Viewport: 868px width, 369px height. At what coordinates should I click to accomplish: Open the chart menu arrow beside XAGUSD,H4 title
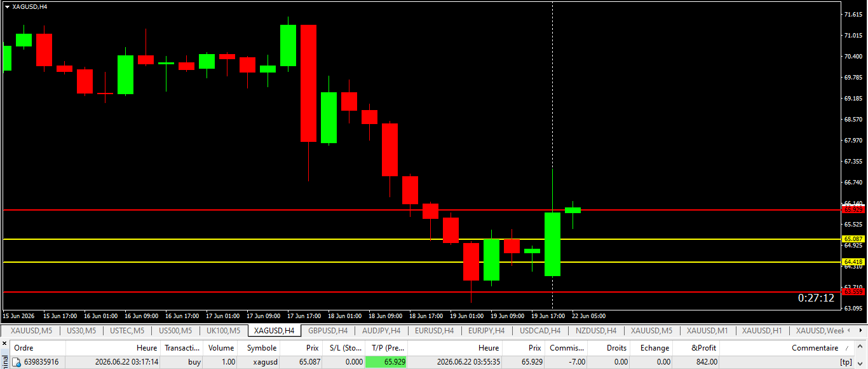(x=7, y=6)
